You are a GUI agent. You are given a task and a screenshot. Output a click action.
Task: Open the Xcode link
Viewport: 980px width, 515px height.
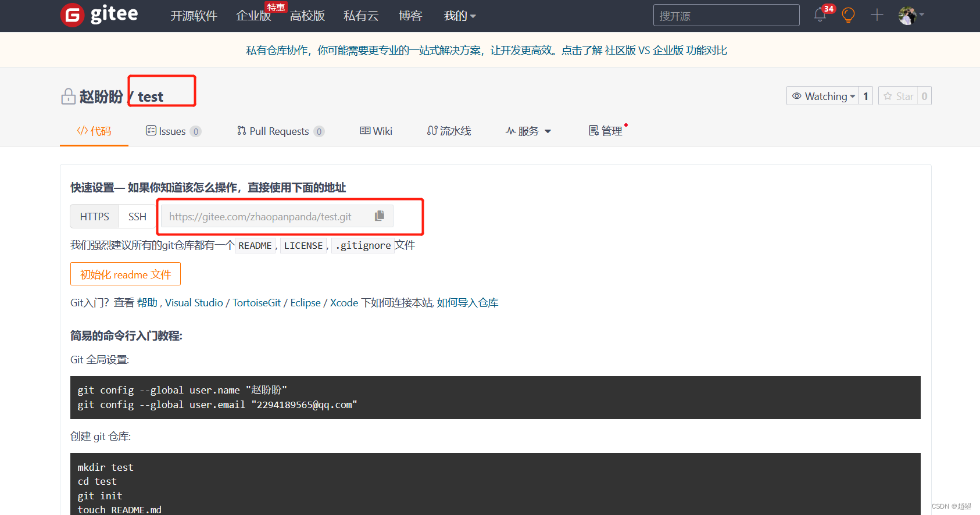(344, 302)
